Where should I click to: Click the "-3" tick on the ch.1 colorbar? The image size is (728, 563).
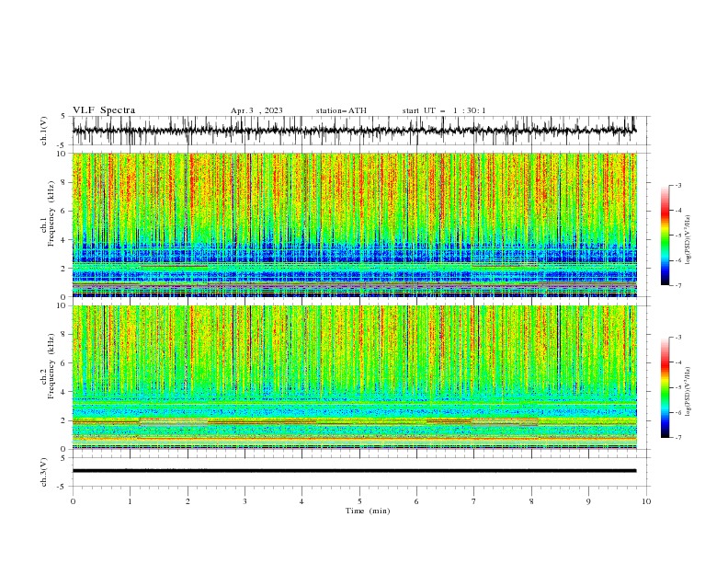[678, 185]
